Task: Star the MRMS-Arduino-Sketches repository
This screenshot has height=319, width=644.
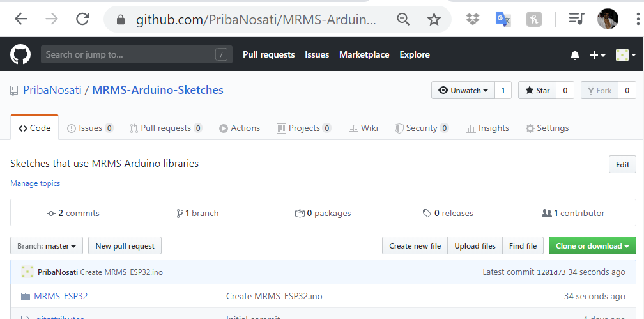Action: click(x=537, y=91)
